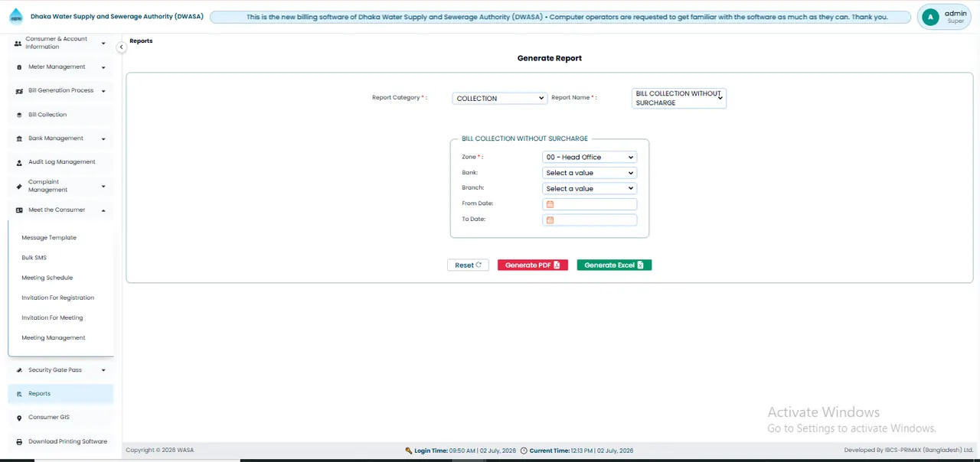Image resolution: width=980 pixels, height=462 pixels.
Task: Open Message Template submenu item
Action: [x=49, y=238]
